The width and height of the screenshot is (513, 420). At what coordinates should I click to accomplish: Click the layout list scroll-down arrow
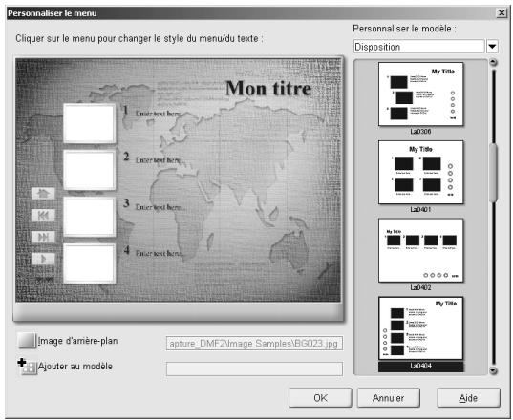493,370
